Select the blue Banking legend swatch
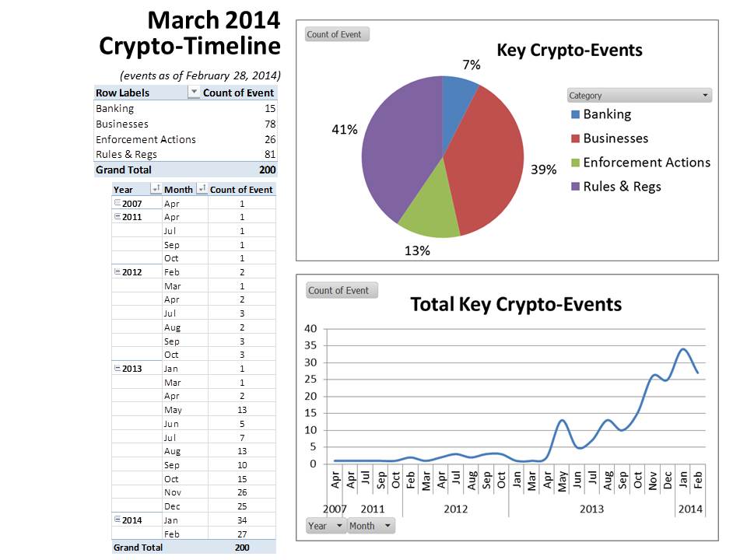This screenshot has width=747, height=560. (x=575, y=114)
